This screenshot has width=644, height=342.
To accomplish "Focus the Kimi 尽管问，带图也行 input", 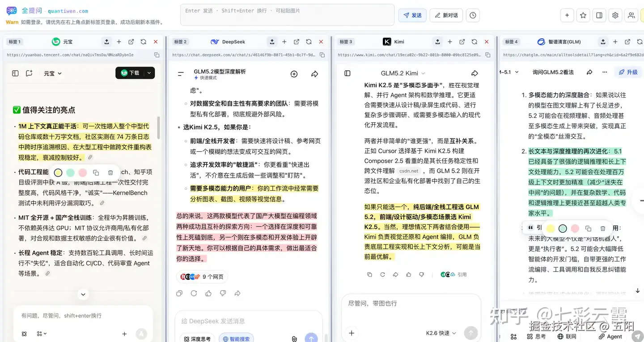I will tap(411, 303).
